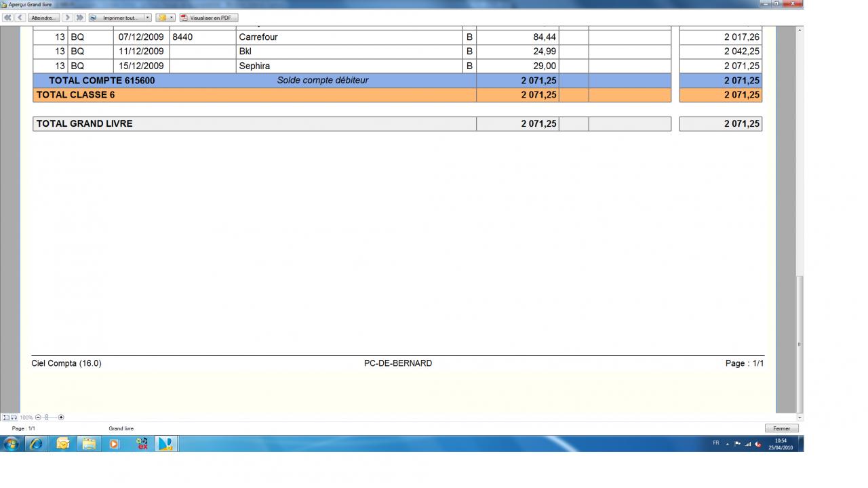This screenshot has width=868, height=488.
Task: Click the TOTAL COMPTE 615600 label
Action: point(102,80)
